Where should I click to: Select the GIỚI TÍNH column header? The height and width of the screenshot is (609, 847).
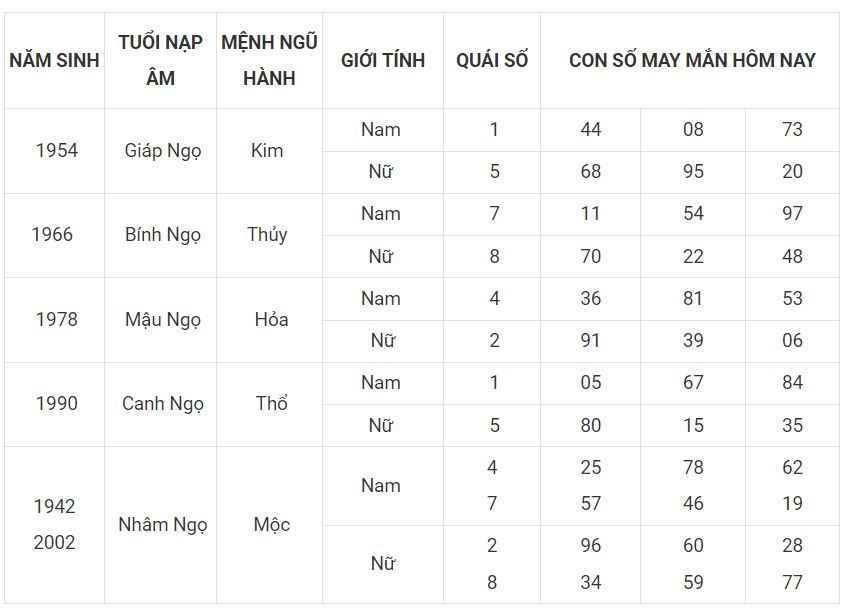coord(383,61)
